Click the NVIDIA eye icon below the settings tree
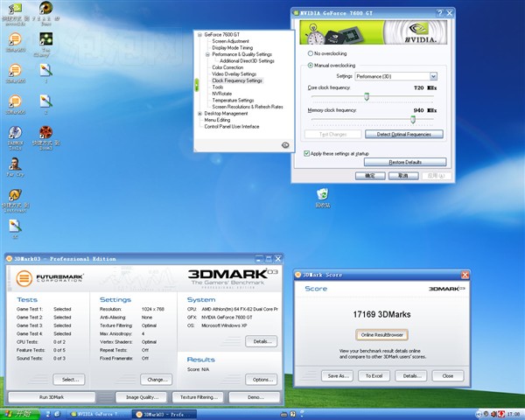 click(x=285, y=145)
